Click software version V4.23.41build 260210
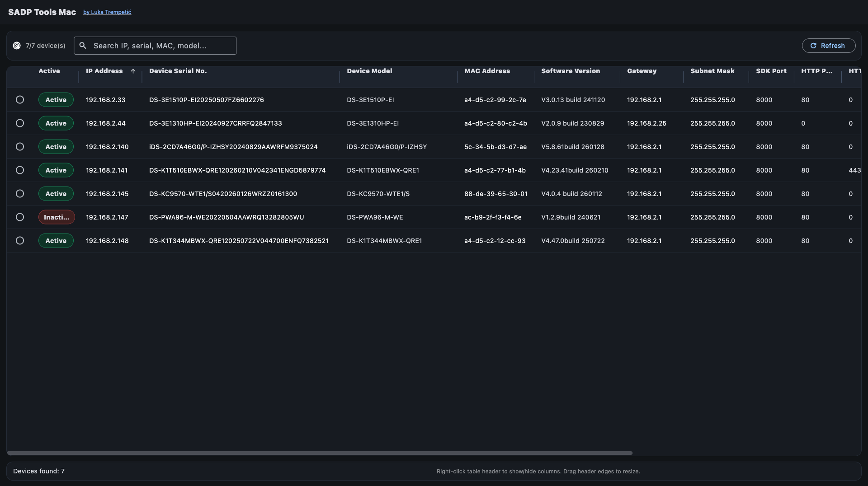The width and height of the screenshot is (868, 486). point(575,170)
